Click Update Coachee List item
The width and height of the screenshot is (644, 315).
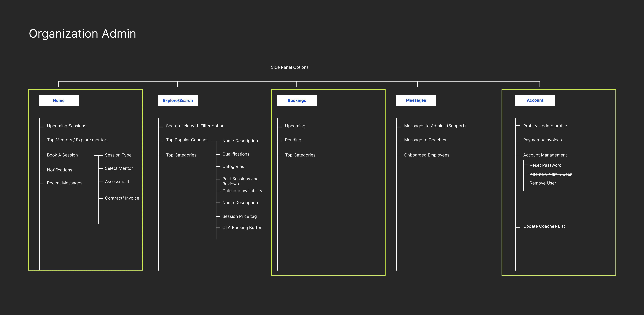(544, 226)
